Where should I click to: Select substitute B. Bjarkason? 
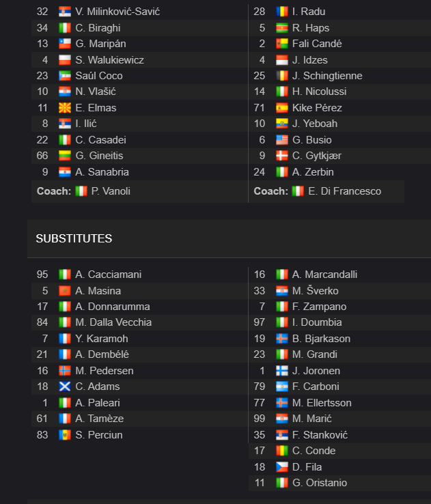click(x=321, y=339)
